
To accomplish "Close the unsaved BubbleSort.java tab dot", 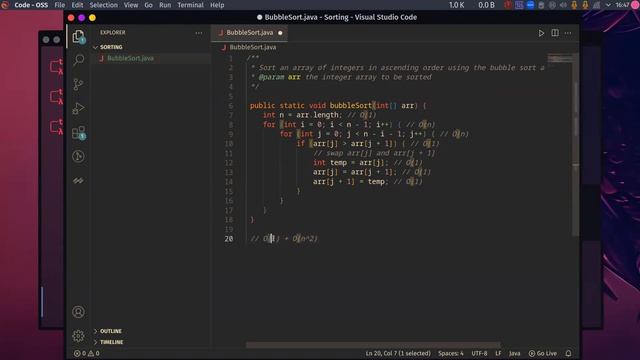I will pyautogui.click(x=280, y=33).
